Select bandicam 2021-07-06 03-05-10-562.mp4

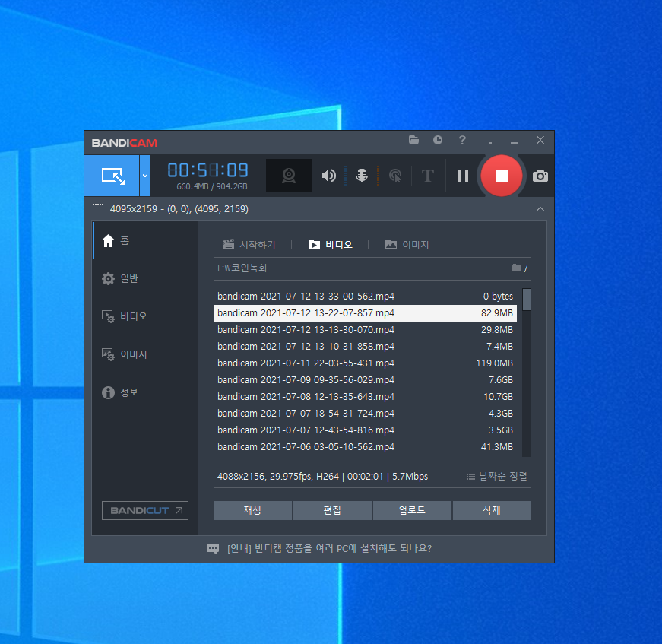tap(365, 447)
